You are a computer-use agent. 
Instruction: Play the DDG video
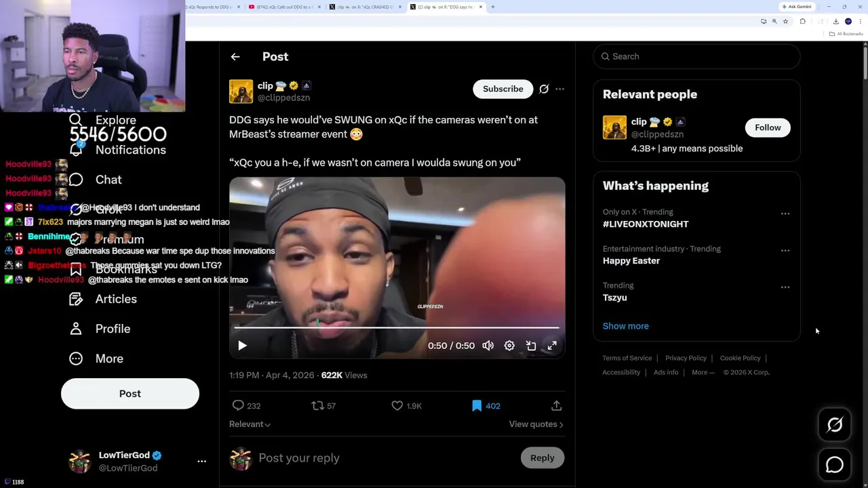click(x=242, y=346)
